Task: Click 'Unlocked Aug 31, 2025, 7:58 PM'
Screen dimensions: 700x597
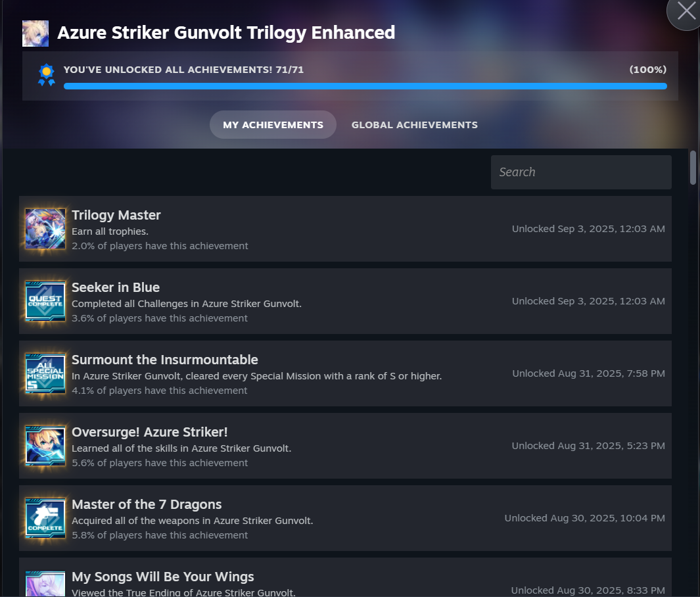Action: pos(588,373)
